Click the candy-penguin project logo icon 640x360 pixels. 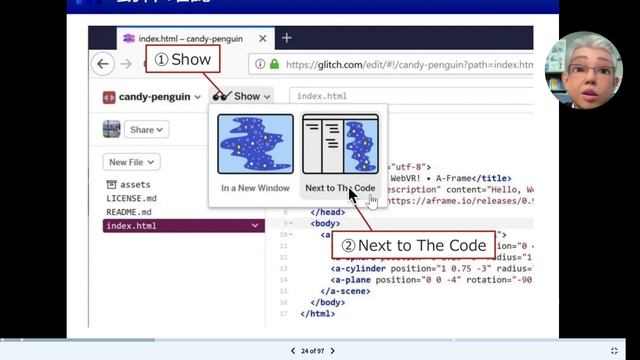click(x=109, y=97)
